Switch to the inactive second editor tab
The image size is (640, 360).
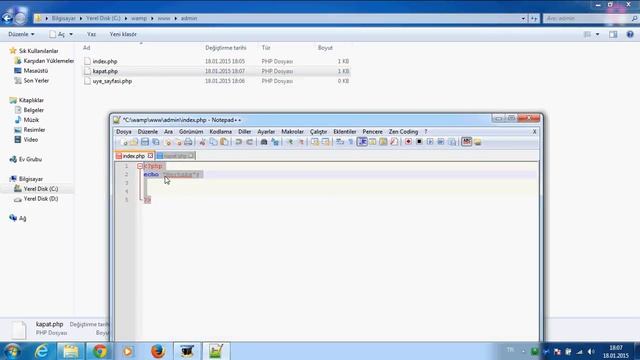click(176, 156)
